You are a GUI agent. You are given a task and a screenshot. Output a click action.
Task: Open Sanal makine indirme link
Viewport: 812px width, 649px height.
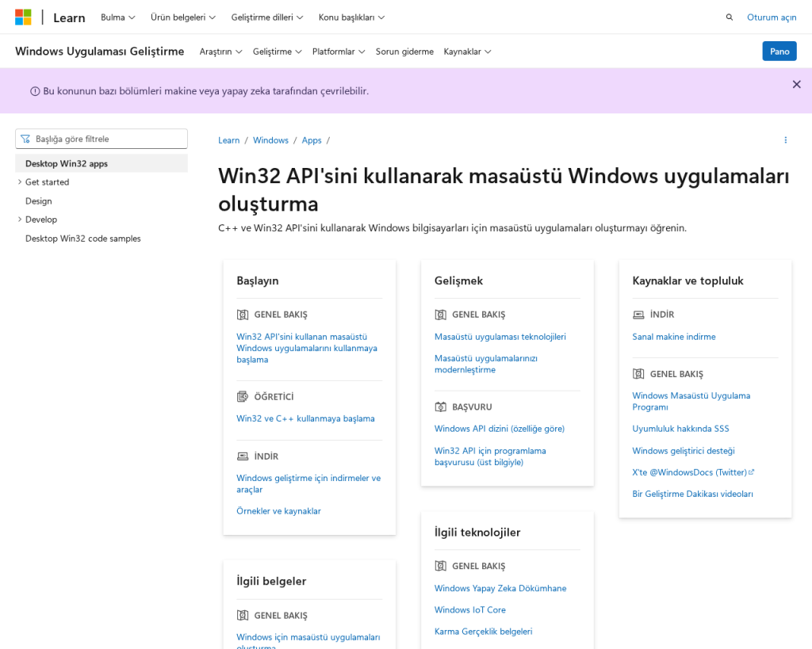674,337
